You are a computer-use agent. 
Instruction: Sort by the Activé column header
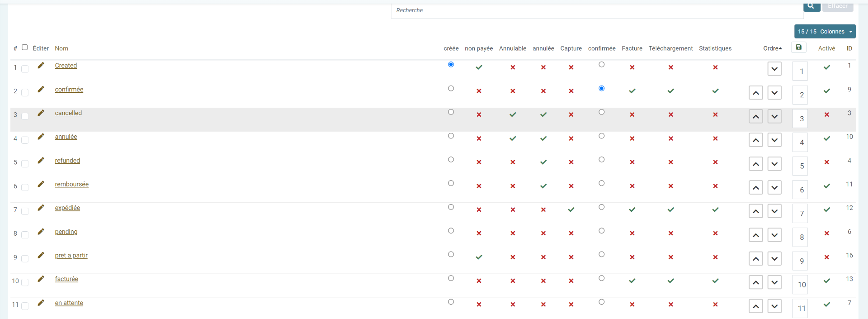[x=826, y=48]
